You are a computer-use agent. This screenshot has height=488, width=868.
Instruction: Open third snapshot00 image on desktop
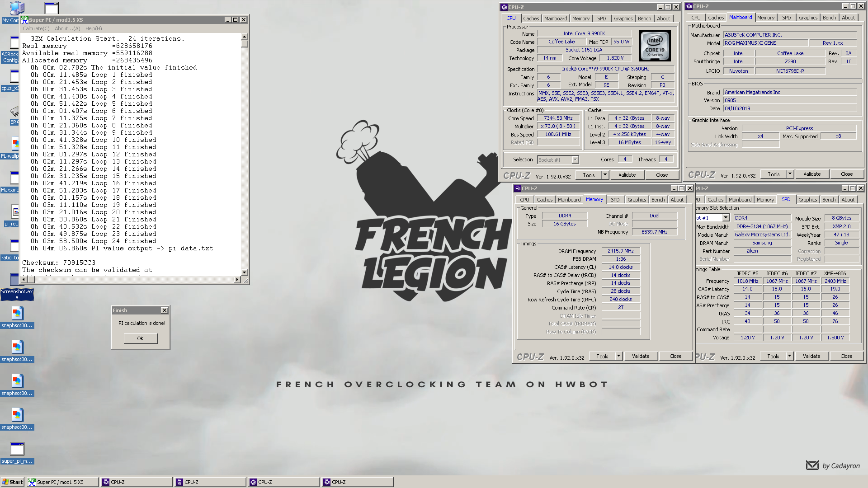click(17, 385)
